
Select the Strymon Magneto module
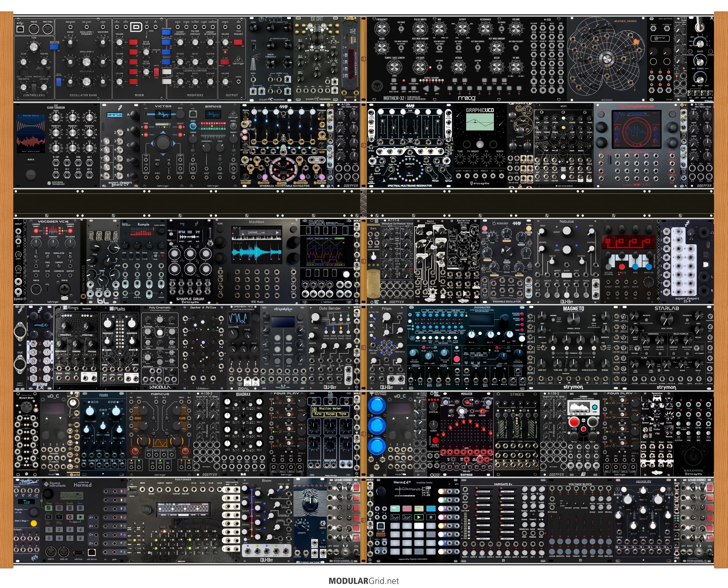574,348
